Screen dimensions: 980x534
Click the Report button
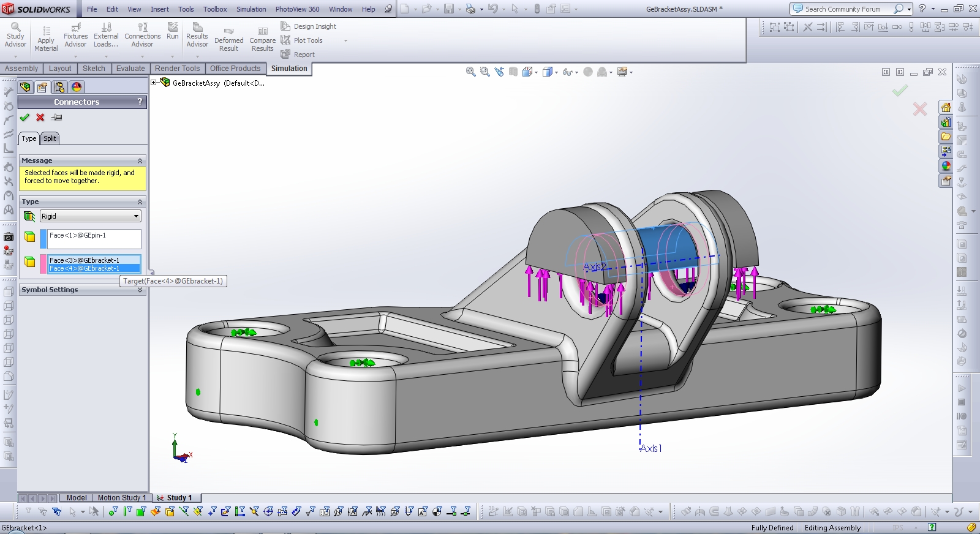point(298,55)
